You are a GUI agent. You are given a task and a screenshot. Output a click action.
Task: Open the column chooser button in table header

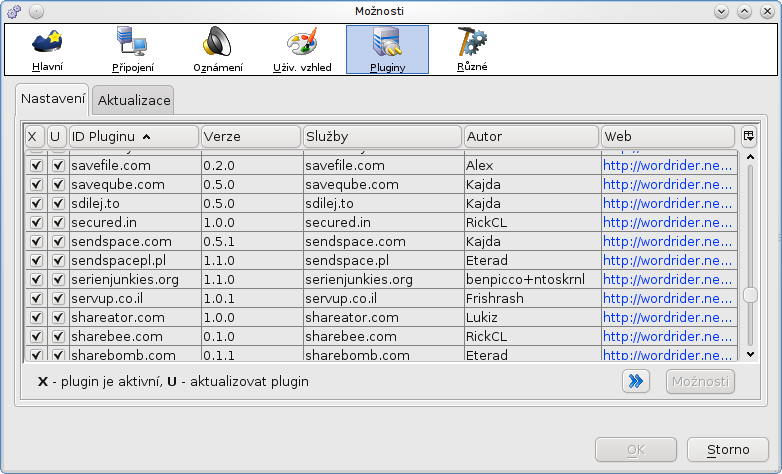tap(748, 136)
